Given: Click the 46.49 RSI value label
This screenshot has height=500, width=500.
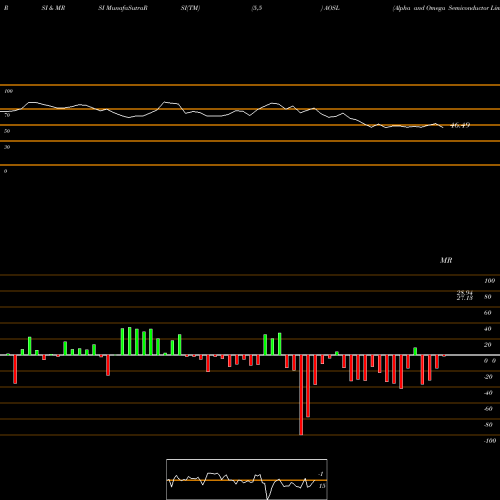Looking at the screenshot, I should (460, 125).
